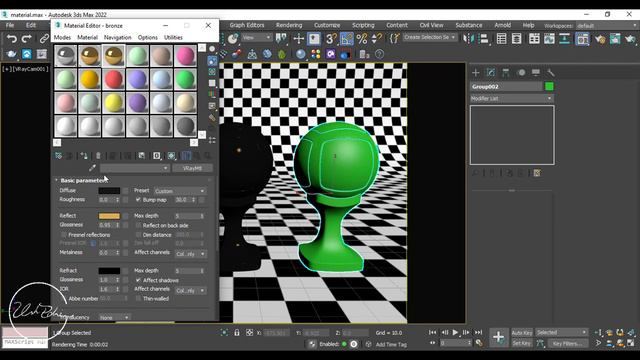Enable Reflect on back side checkbox
This screenshot has width=640, height=360.
[x=138, y=225]
